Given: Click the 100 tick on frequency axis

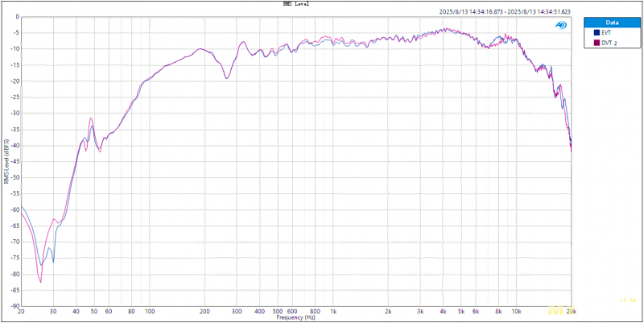Looking at the screenshot, I should pyautogui.click(x=149, y=311).
